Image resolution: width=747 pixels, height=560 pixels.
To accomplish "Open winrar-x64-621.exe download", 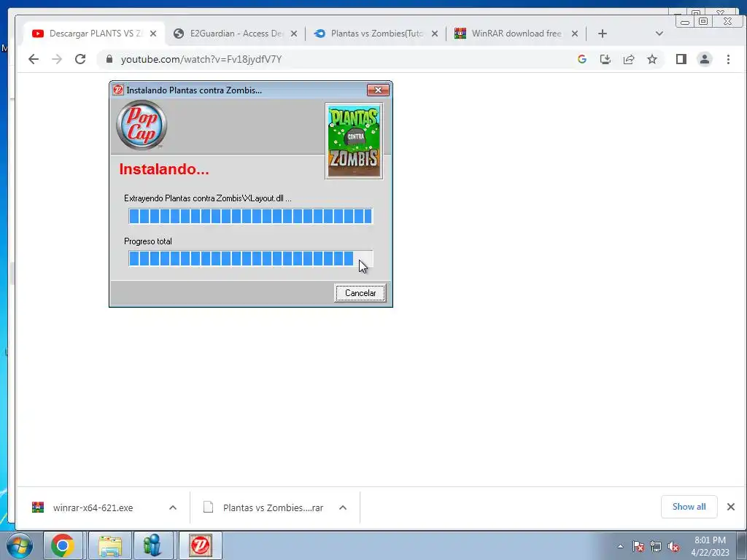I will pyautogui.click(x=93, y=507).
